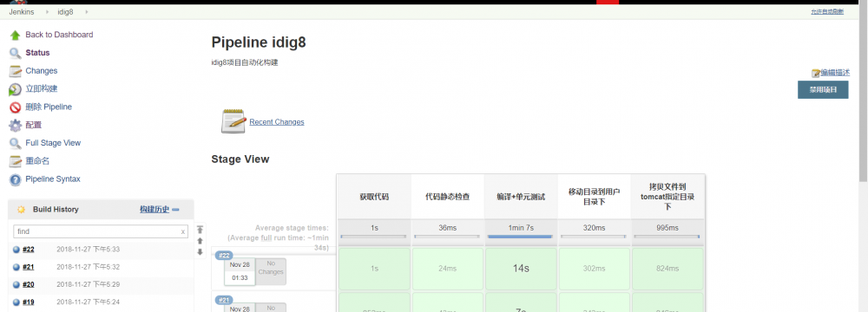The height and width of the screenshot is (312, 868).
Task: Open build #22 in build history
Action: 29,250
